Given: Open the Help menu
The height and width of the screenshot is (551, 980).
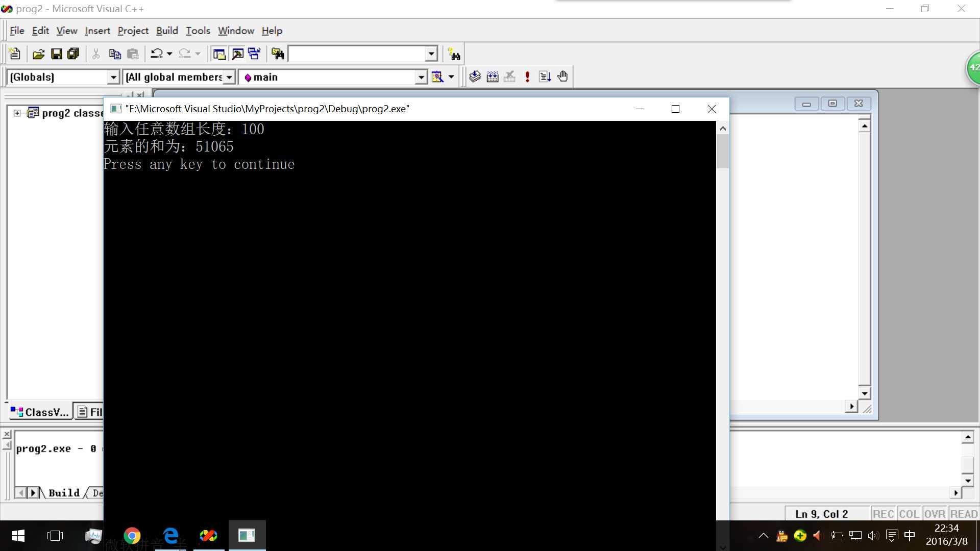Looking at the screenshot, I should [x=272, y=31].
